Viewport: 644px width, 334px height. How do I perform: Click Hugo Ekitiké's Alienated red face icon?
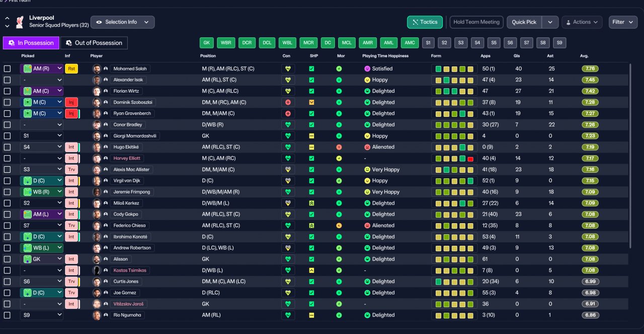367,147
